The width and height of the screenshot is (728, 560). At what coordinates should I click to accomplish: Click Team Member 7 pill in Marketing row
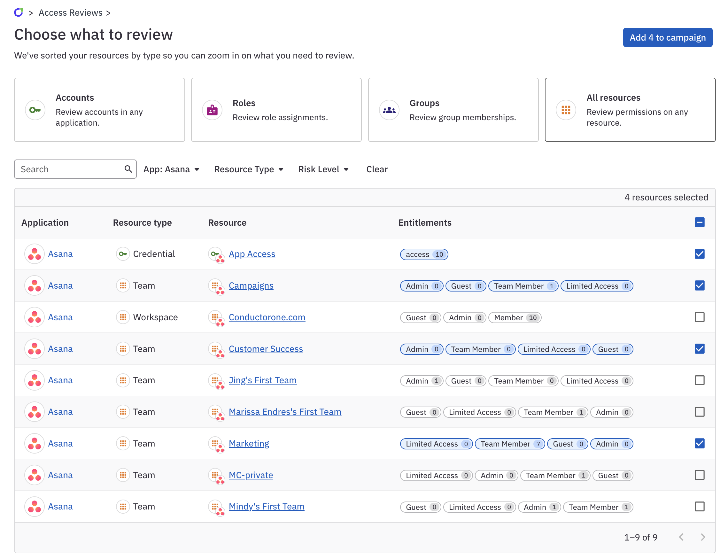(x=509, y=444)
